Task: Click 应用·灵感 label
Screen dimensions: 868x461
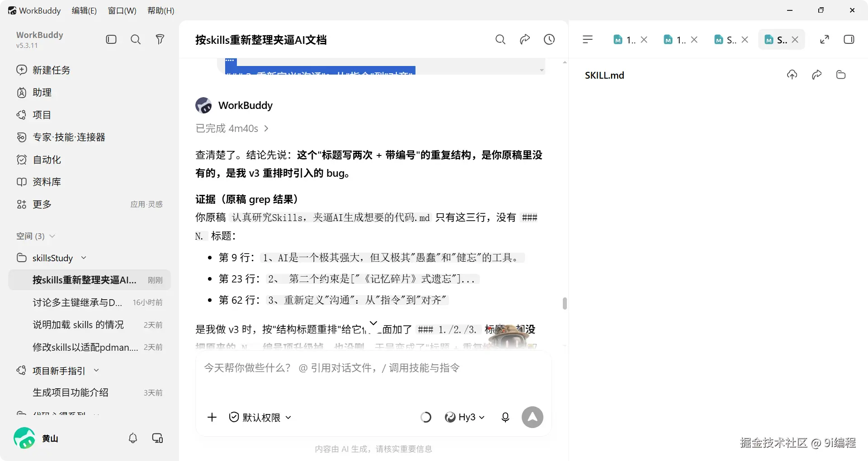Action: coord(146,204)
